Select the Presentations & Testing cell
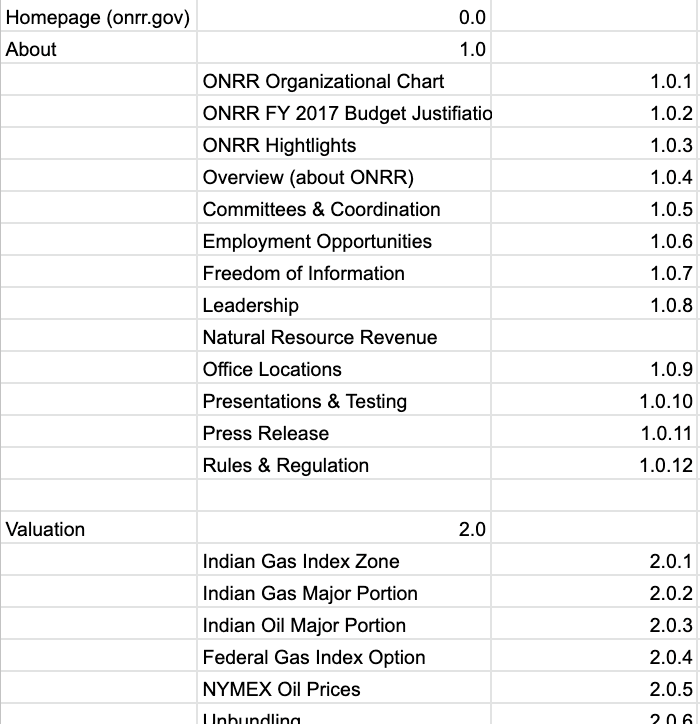The width and height of the screenshot is (700, 724). point(344,401)
